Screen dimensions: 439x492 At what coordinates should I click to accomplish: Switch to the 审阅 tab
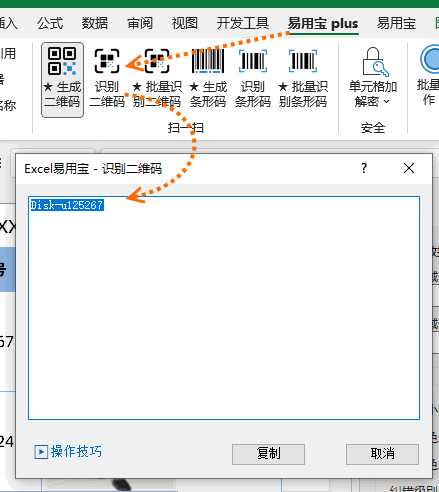(140, 24)
